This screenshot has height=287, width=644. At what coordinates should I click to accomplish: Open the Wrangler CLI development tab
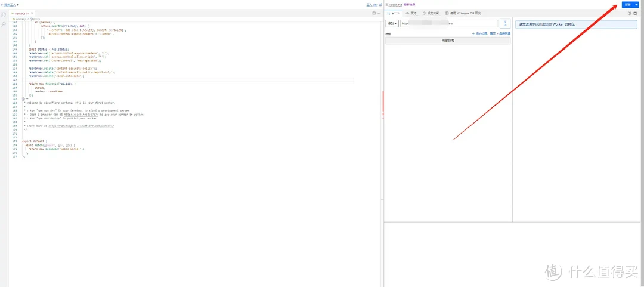point(463,14)
